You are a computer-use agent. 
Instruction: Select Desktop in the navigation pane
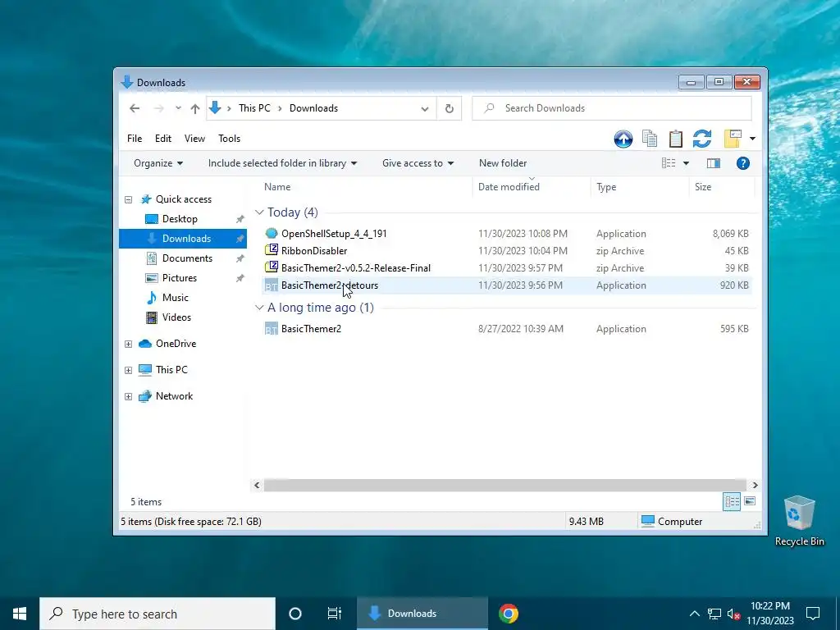click(180, 219)
